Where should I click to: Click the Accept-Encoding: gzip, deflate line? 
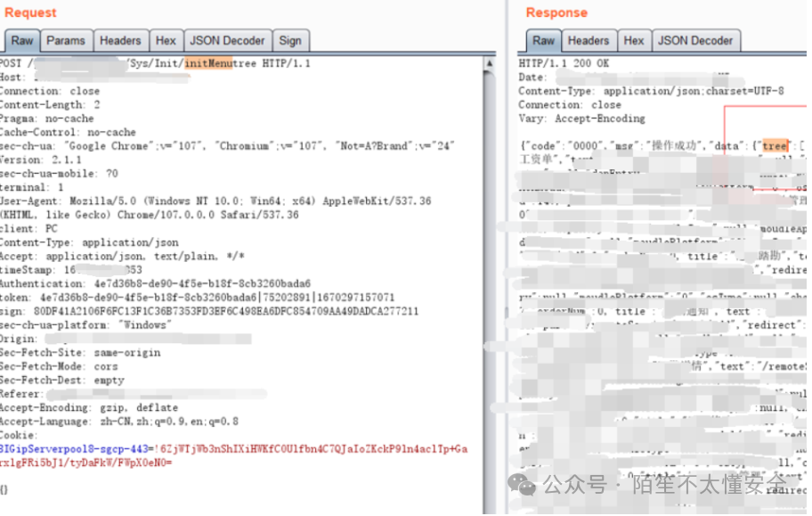pos(89,407)
